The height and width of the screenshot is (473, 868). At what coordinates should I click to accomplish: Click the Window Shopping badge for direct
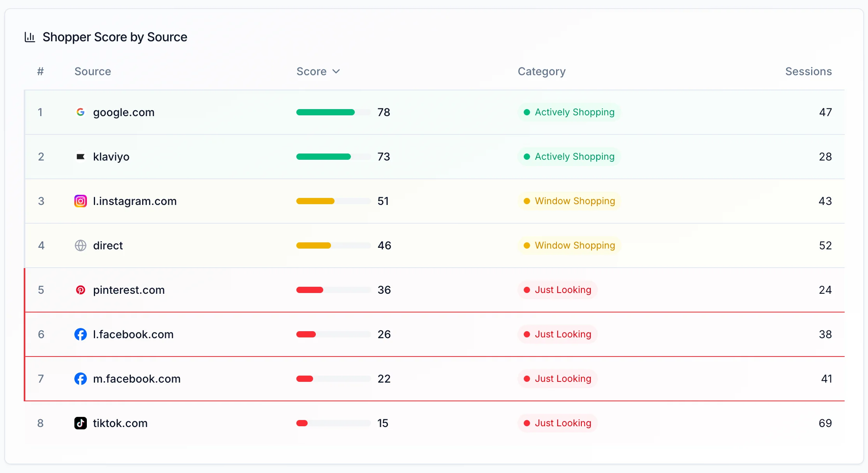(569, 245)
